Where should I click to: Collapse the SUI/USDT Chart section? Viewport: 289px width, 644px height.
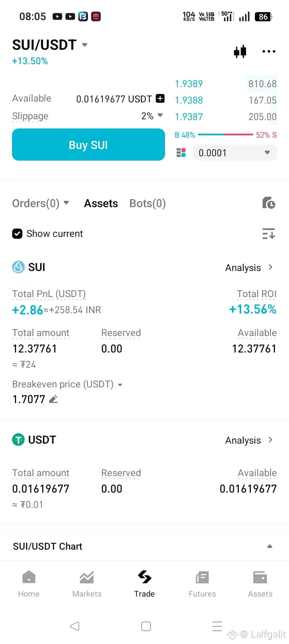pyautogui.click(x=270, y=546)
